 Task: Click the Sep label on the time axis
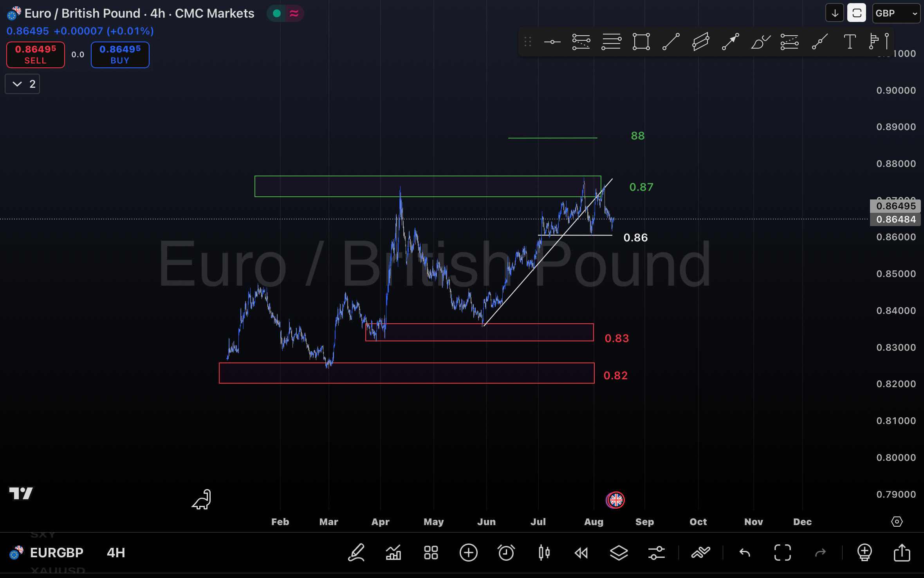(644, 522)
